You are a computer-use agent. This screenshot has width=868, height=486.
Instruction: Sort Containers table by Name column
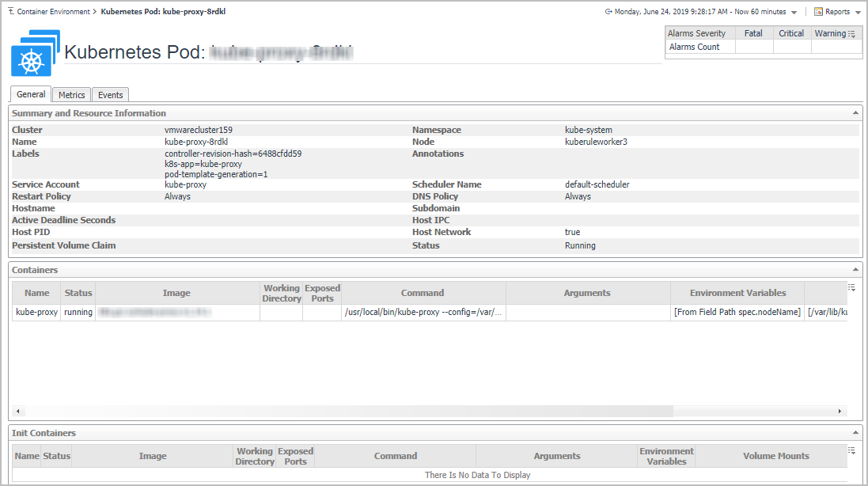click(36, 293)
